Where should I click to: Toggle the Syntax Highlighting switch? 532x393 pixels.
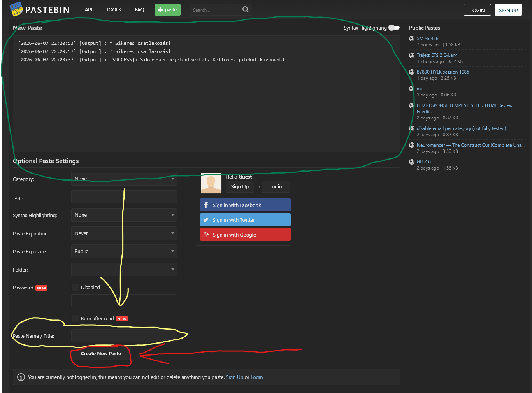pyautogui.click(x=394, y=28)
